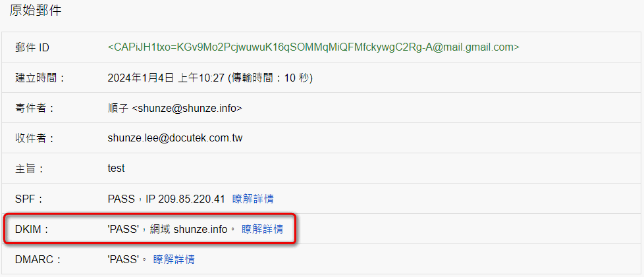Open the SPF 瞭解詳情 link
This screenshot has width=644, height=277.
point(253,199)
